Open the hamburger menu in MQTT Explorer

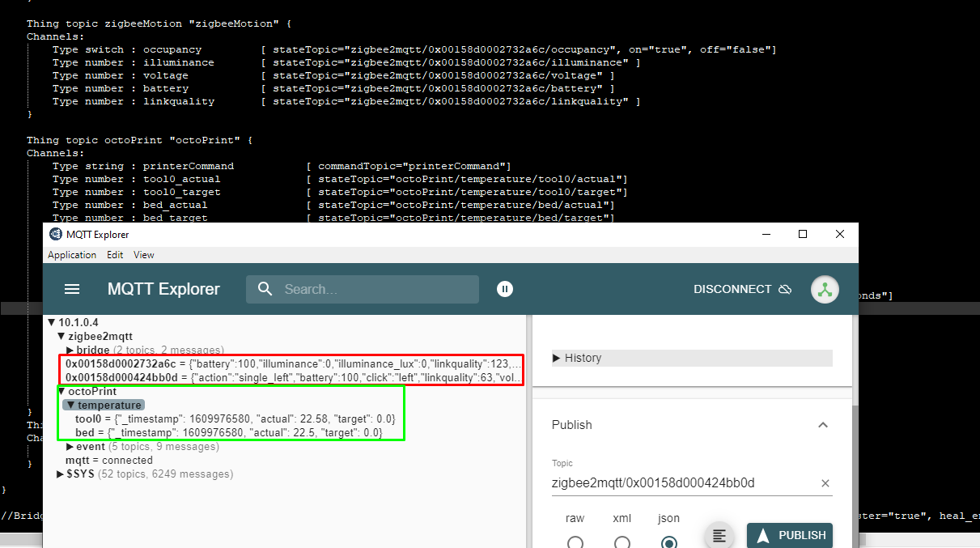tap(72, 289)
